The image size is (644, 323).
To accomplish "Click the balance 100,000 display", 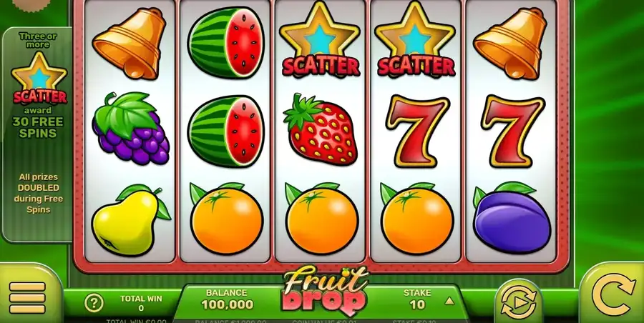I will (227, 304).
